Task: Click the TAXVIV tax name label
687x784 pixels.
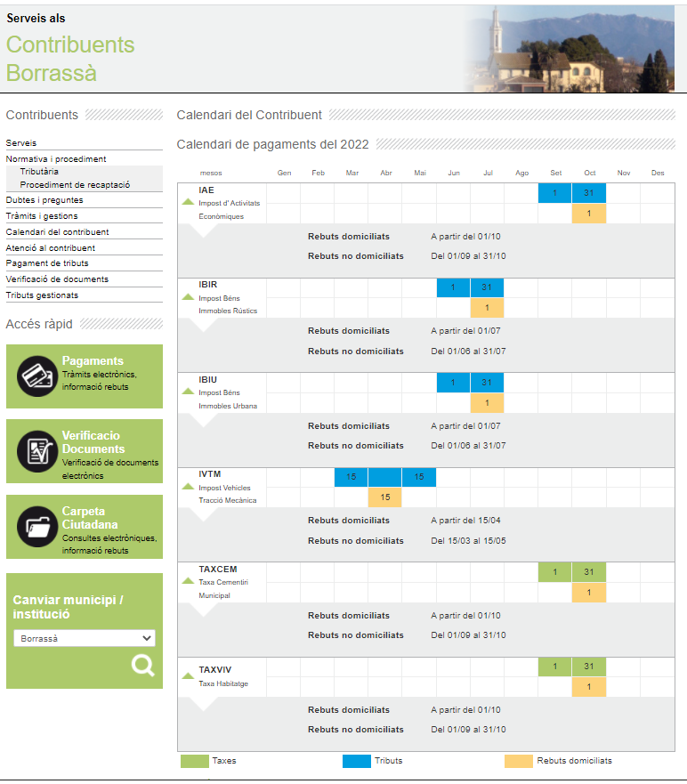Action: (x=215, y=669)
